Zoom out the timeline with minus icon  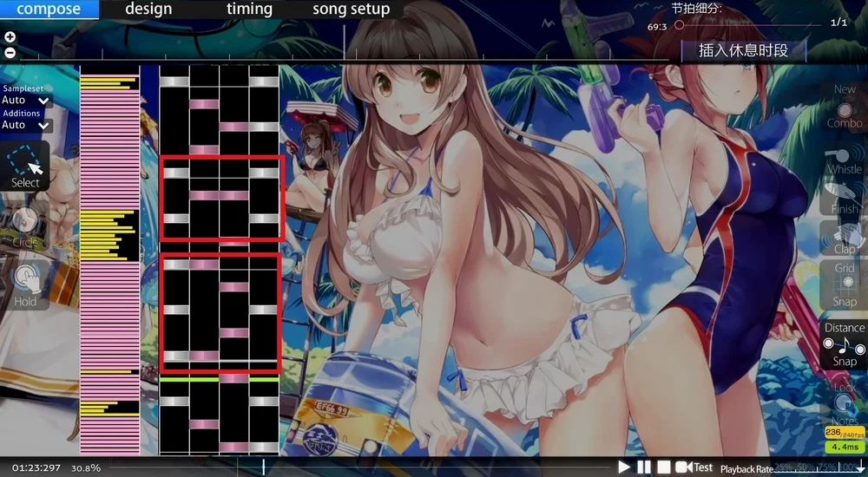tap(10, 53)
